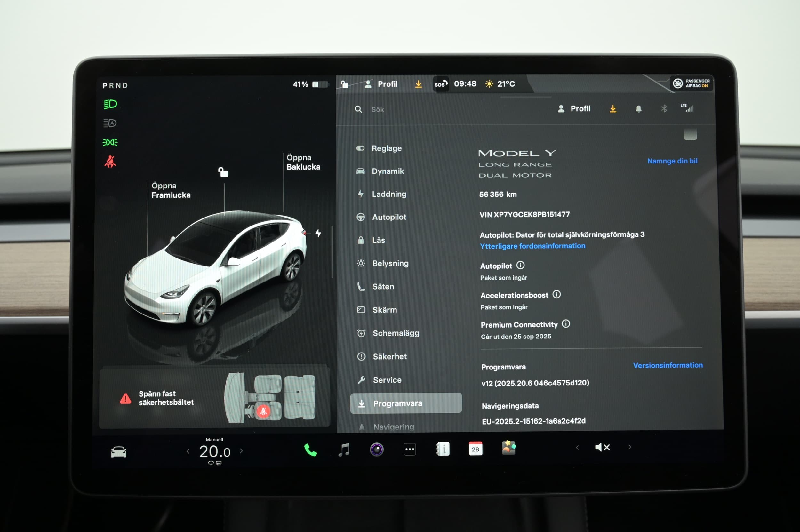Click the Namnge din bil link
Image resolution: width=800 pixels, height=532 pixels.
coord(672,161)
